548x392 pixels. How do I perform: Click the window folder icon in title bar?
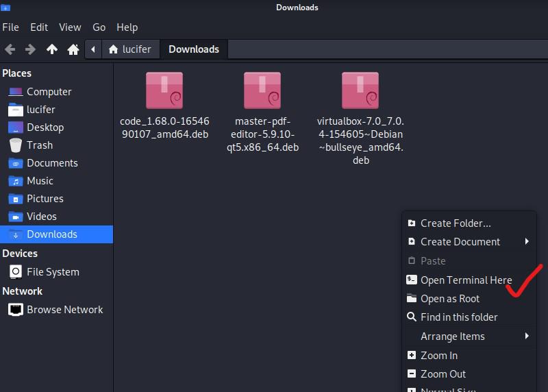[5, 8]
